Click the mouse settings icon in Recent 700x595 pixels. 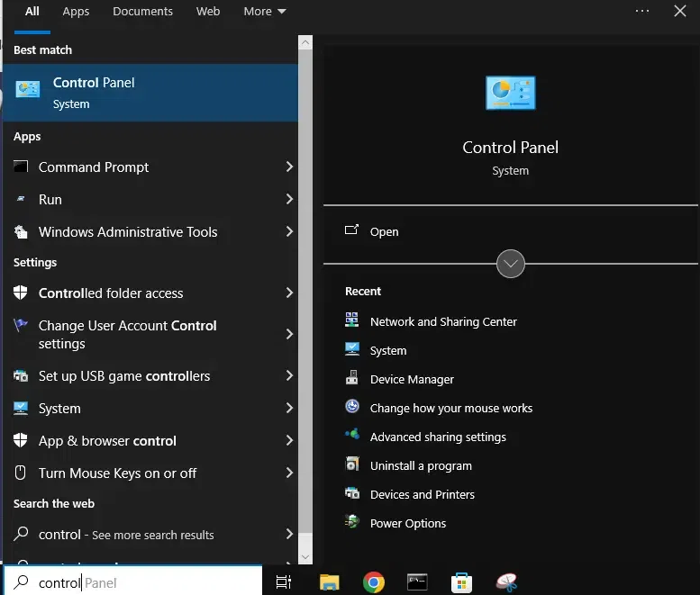coord(351,406)
